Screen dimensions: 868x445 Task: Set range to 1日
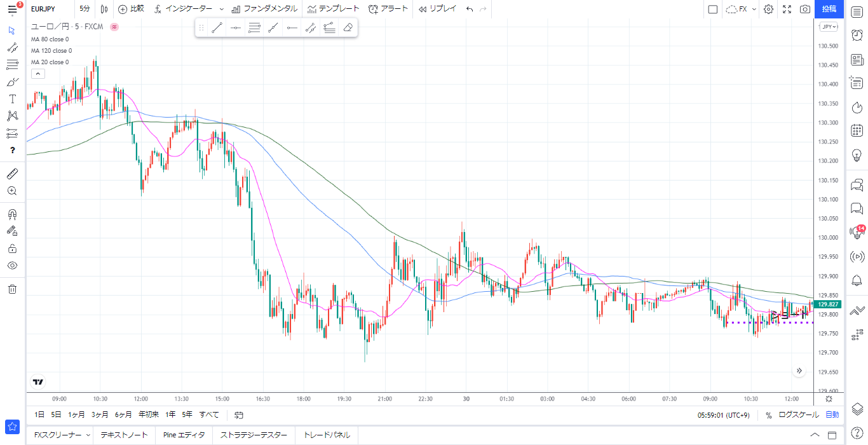[39, 414]
